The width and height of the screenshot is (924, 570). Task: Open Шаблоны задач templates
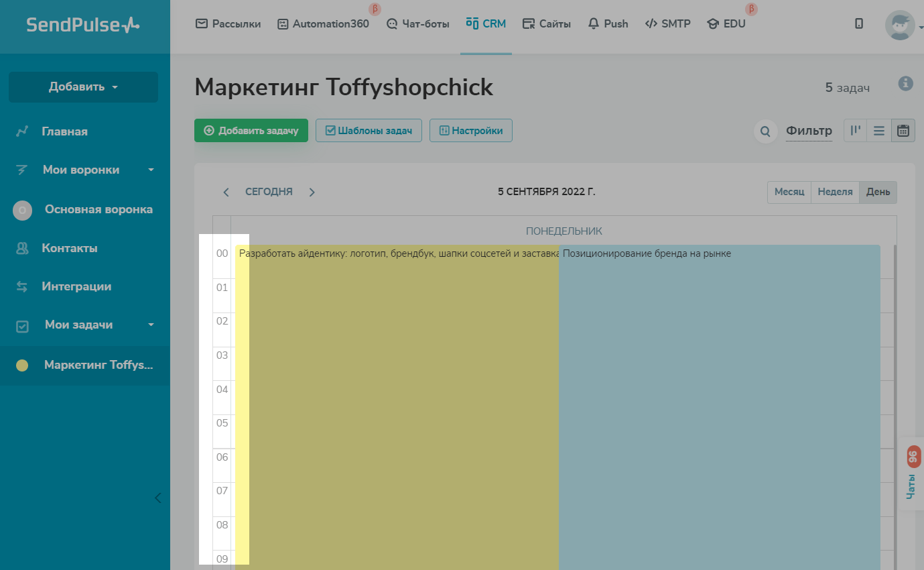369,131
